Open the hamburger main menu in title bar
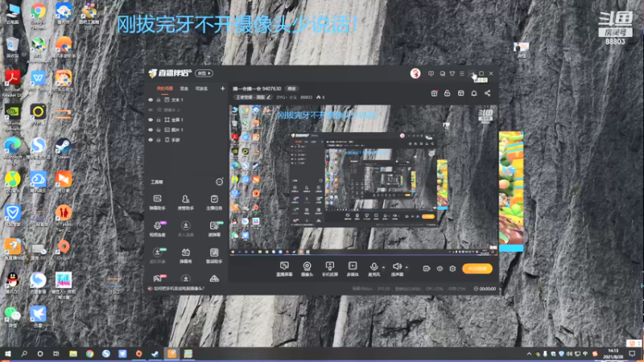This screenshot has width=644, height=362. (462, 73)
